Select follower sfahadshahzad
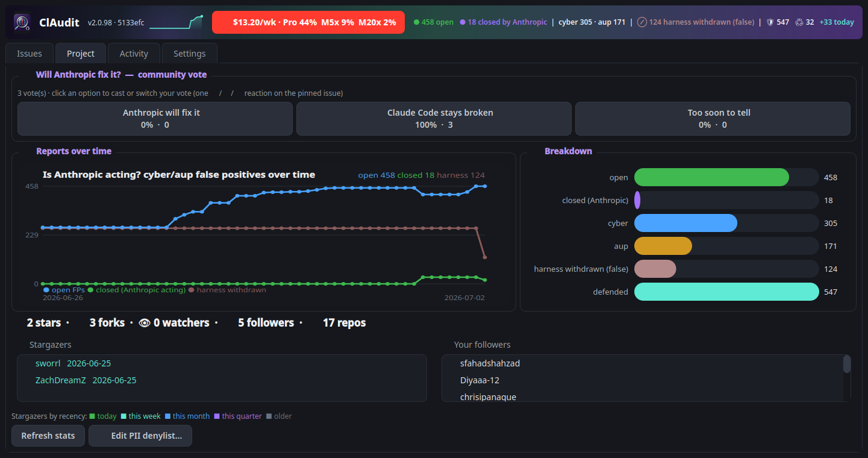 click(x=490, y=363)
